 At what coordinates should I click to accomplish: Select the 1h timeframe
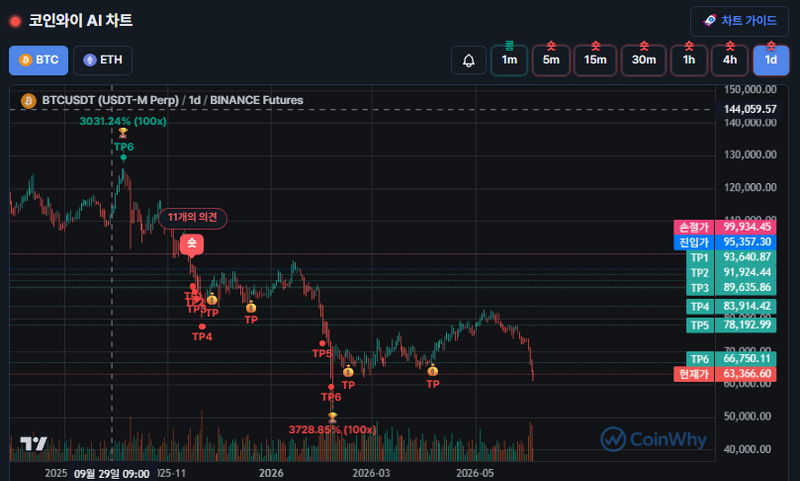(689, 60)
